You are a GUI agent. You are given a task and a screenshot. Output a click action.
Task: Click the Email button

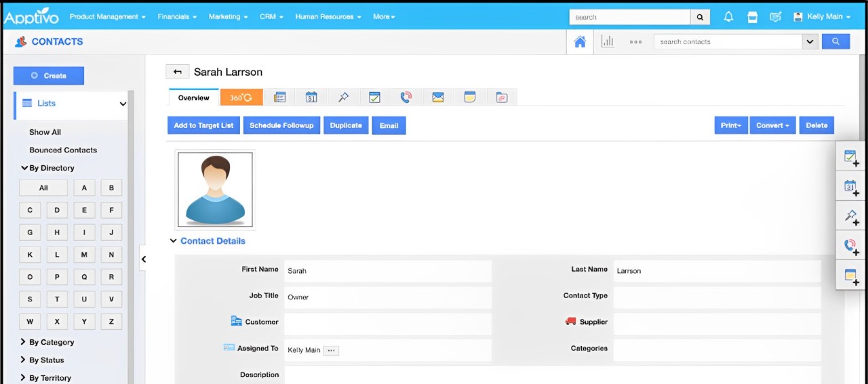[x=389, y=125]
